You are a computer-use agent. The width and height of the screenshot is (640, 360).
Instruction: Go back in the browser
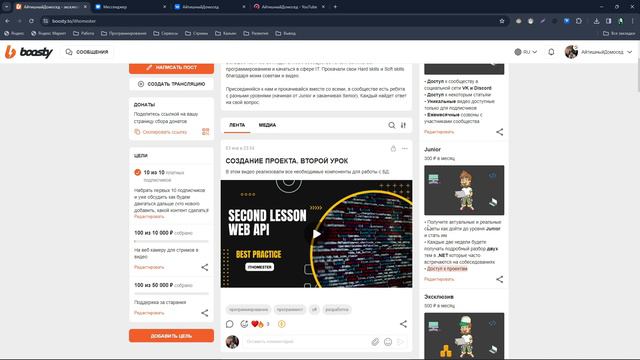[x=8, y=21]
